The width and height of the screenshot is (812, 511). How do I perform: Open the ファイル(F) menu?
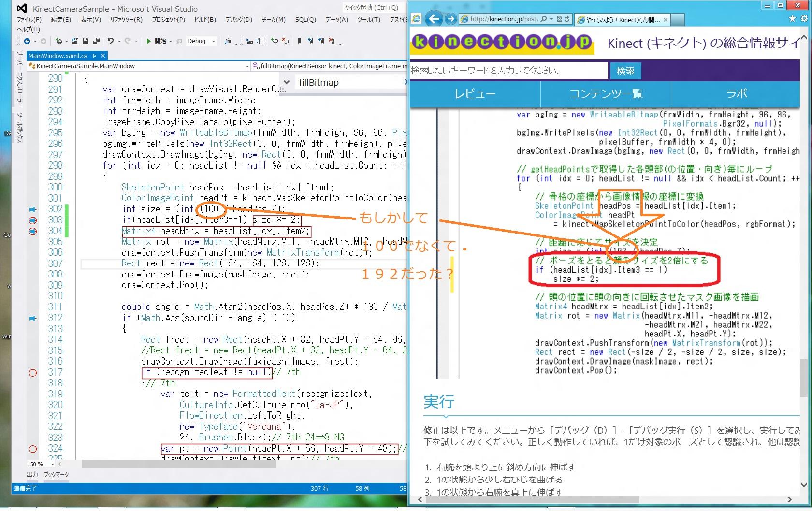click(29, 20)
